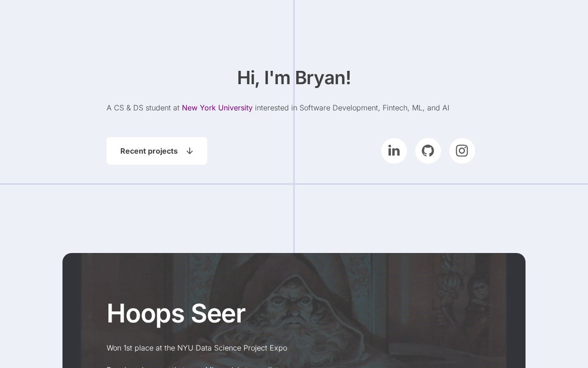Click the vertical divider segment above the card
588x368 pixels.
click(x=294, y=221)
